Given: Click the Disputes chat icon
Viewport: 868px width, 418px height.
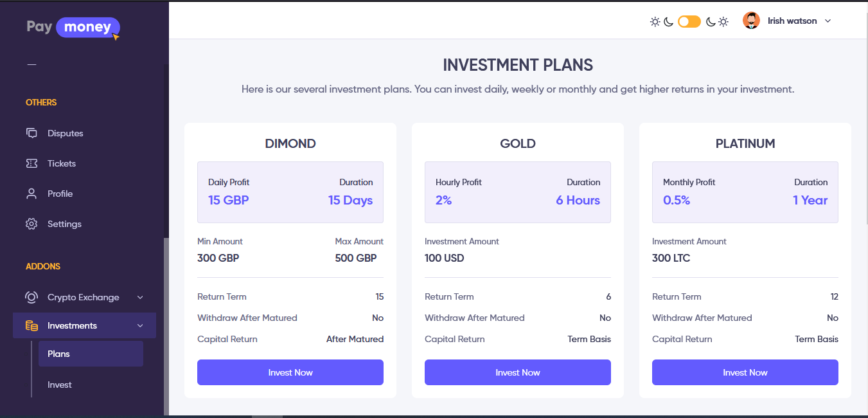Looking at the screenshot, I should click(31, 133).
